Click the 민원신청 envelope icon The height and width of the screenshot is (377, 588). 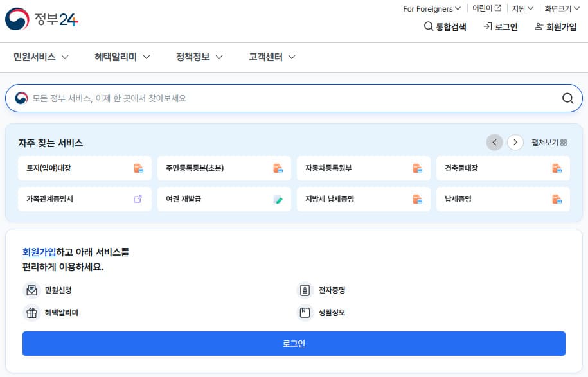(31, 290)
